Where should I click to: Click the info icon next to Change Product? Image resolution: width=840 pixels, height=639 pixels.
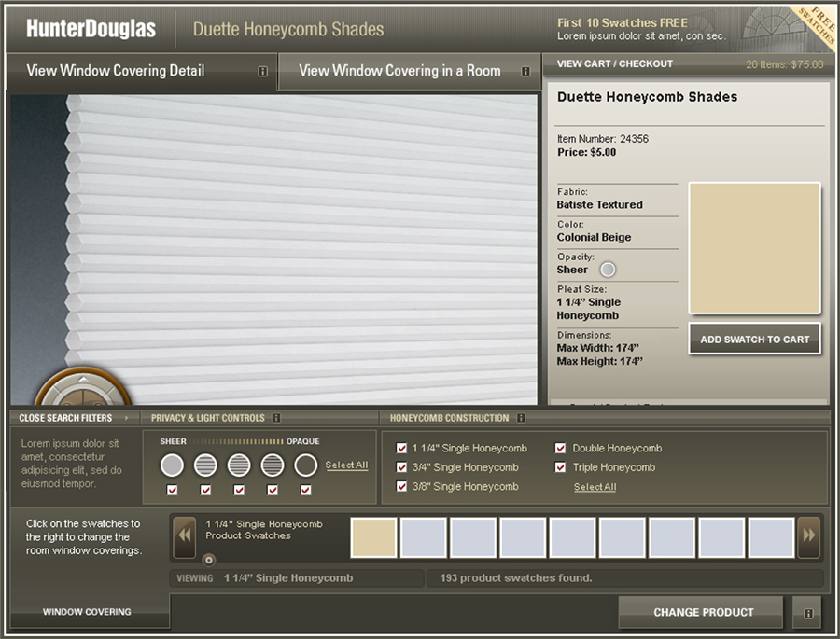[x=808, y=613]
